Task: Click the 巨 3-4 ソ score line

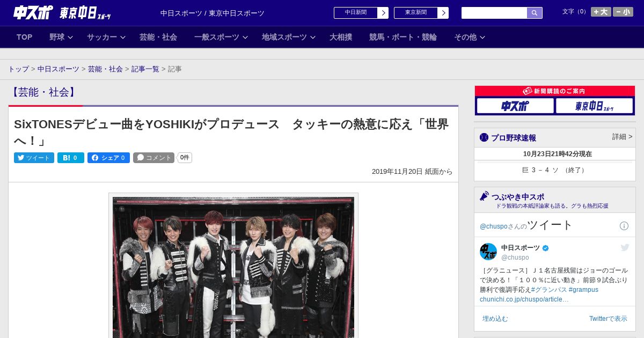Action: [555, 170]
